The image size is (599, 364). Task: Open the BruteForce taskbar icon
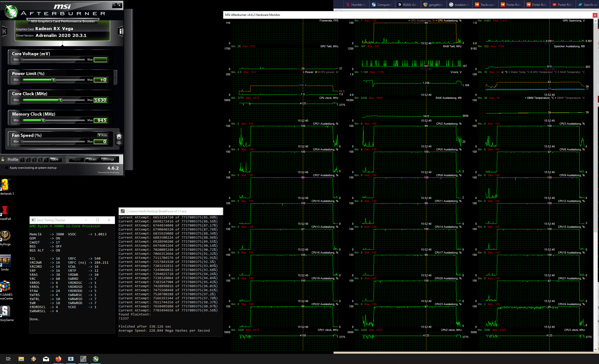[83, 359]
